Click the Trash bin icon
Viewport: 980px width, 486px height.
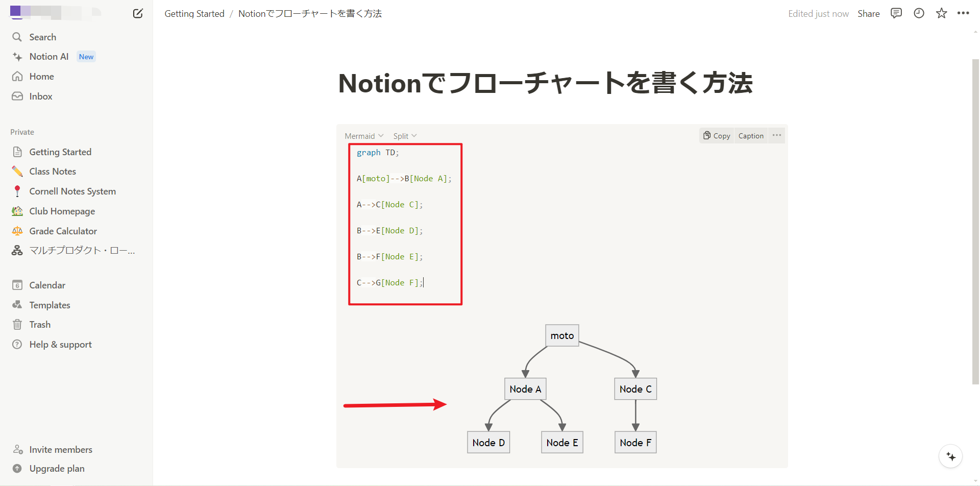pos(17,325)
